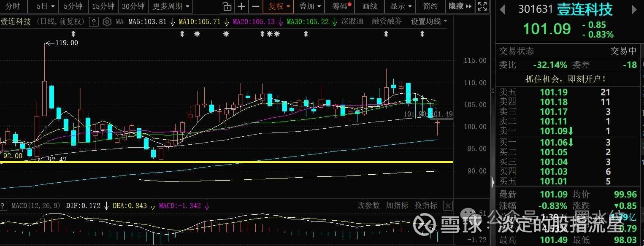This screenshot has width=644, height=246.
Task: Click the 119.00 high price label
Action: [67, 43]
